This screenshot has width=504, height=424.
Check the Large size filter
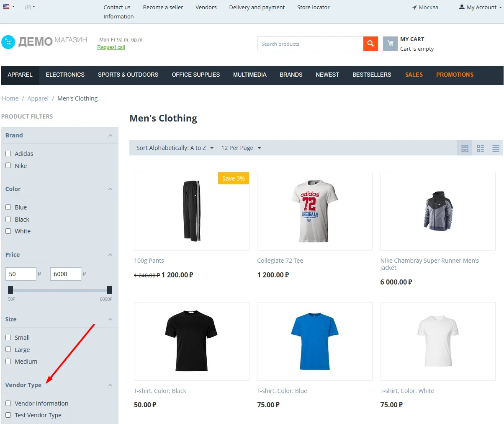pos(8,349)
